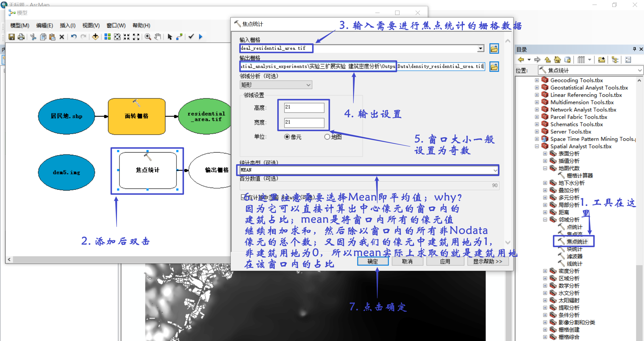Click the 确定 button
The image size is (644, 341).
pos(373,262)
